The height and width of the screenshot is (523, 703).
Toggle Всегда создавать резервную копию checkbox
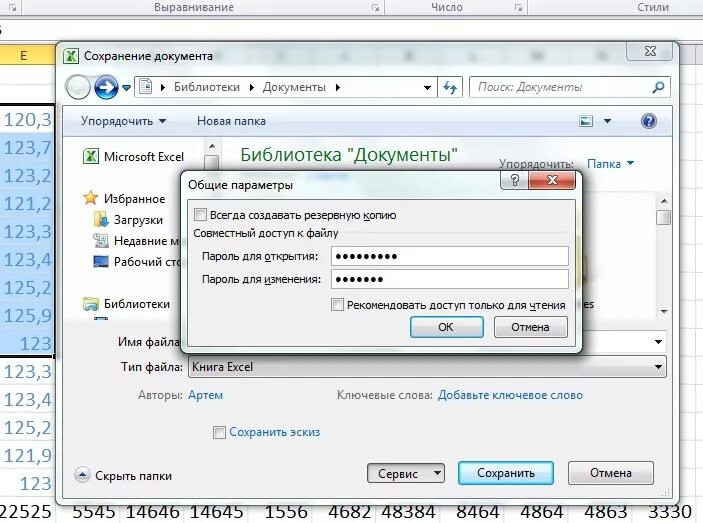point(200,215)
